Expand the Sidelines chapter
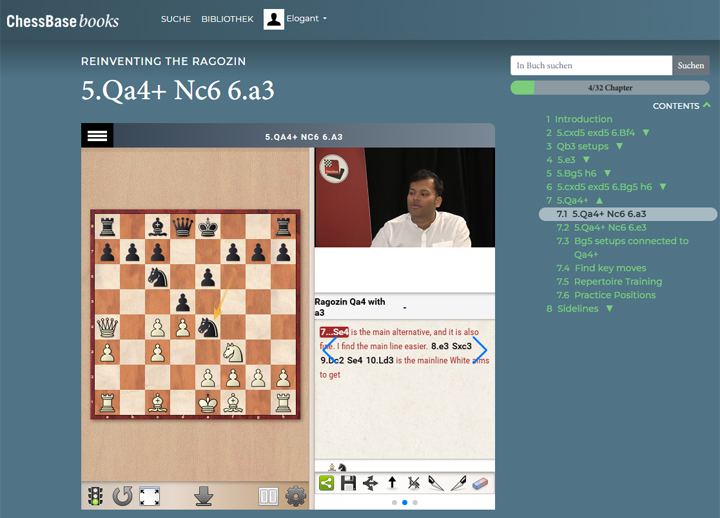Image resolution: width=720 pixels, height=518 pixels. [x=608, y=309]
